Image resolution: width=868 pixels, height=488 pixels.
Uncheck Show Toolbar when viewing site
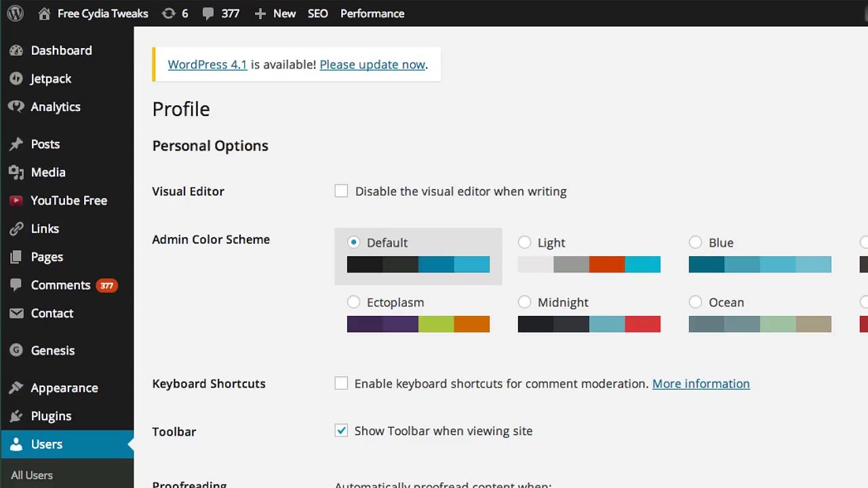341,431
